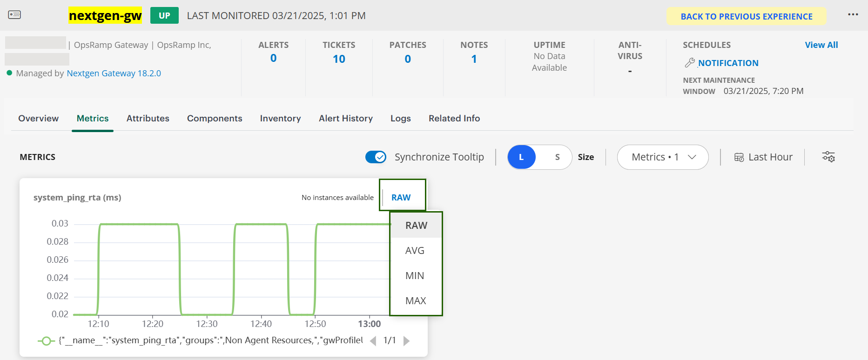868x360 pixels.
Task: Open the Notes count 1
Action: tap(474, 59)
